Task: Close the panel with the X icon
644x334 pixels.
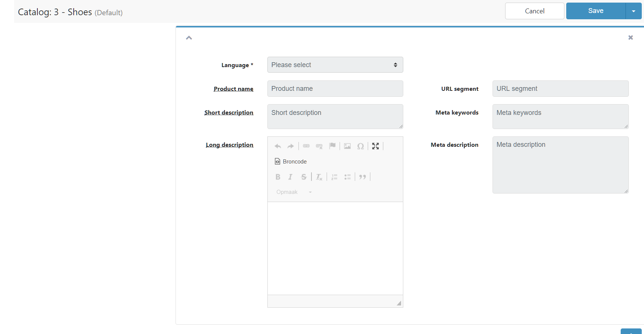Action: [x=631, y=37]
